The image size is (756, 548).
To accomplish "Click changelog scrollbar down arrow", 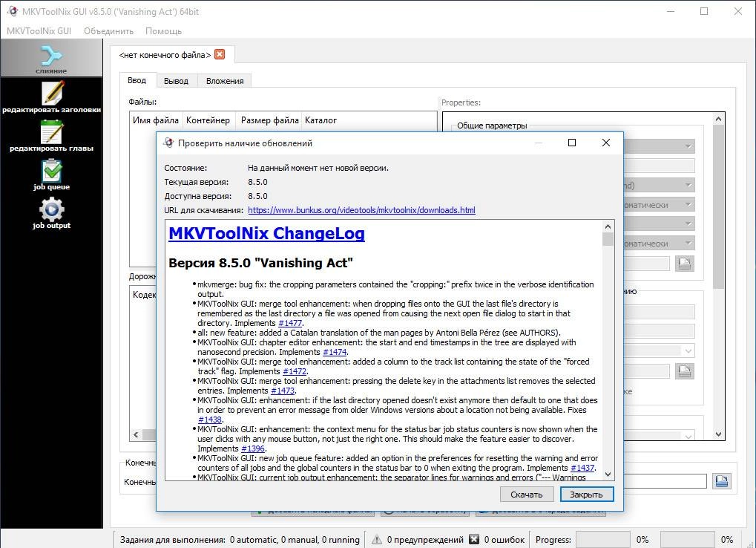I will click(608, 474).
